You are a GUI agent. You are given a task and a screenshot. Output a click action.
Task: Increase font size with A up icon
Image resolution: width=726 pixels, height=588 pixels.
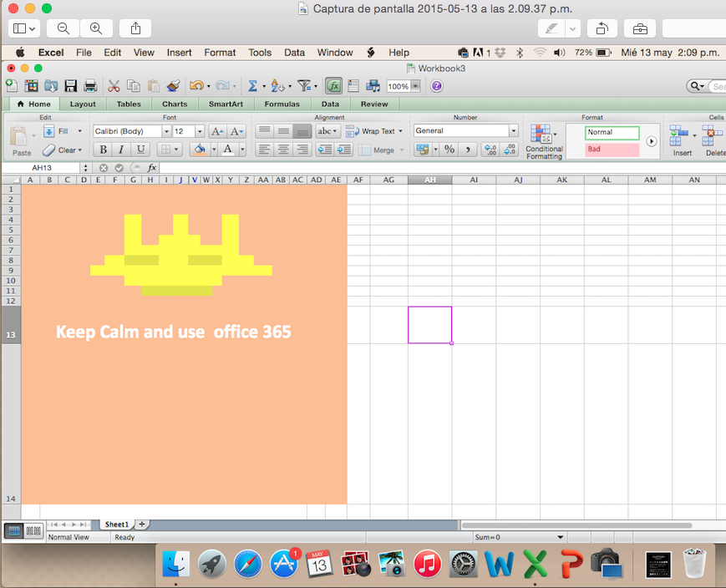(x=217, y=131)
